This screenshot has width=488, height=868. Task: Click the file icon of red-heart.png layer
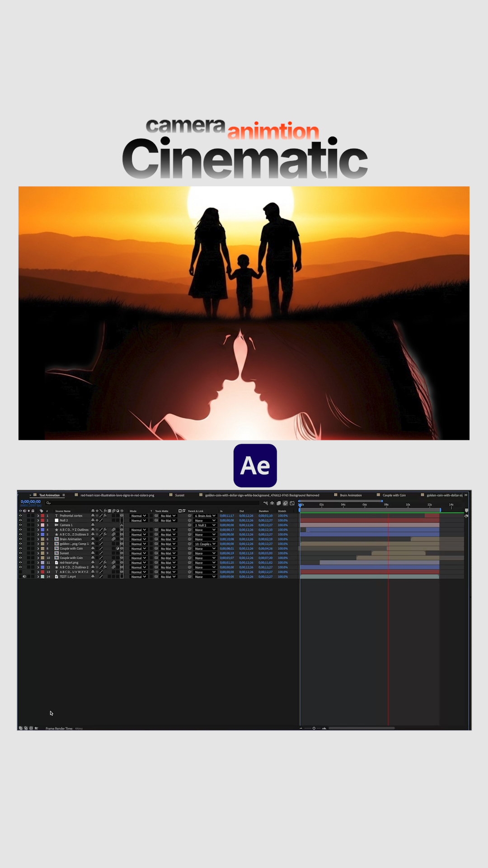pyautogui.click(x=56, y=562)
